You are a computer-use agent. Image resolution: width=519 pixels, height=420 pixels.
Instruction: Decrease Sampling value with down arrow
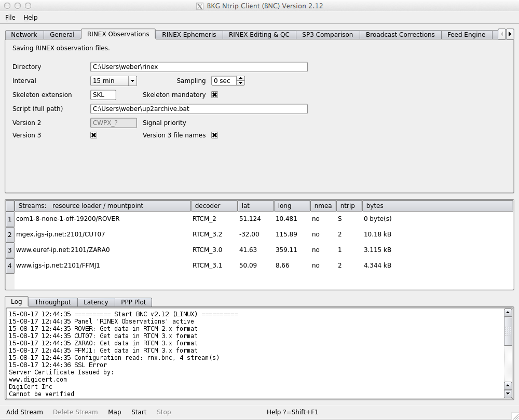240,83
